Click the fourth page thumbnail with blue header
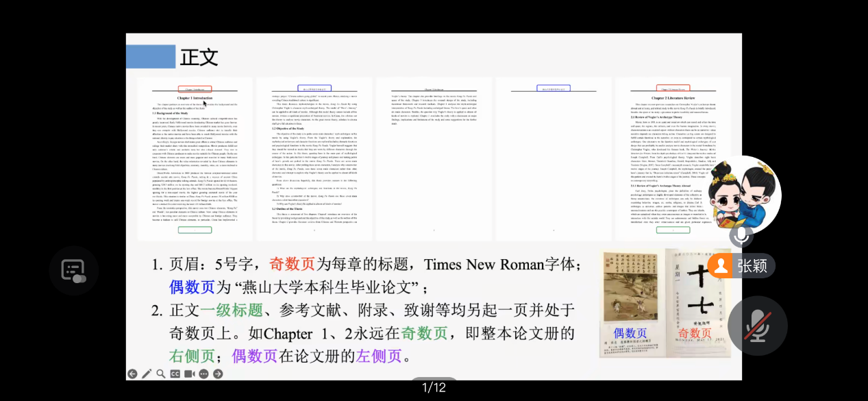 [x=553, y=159]
